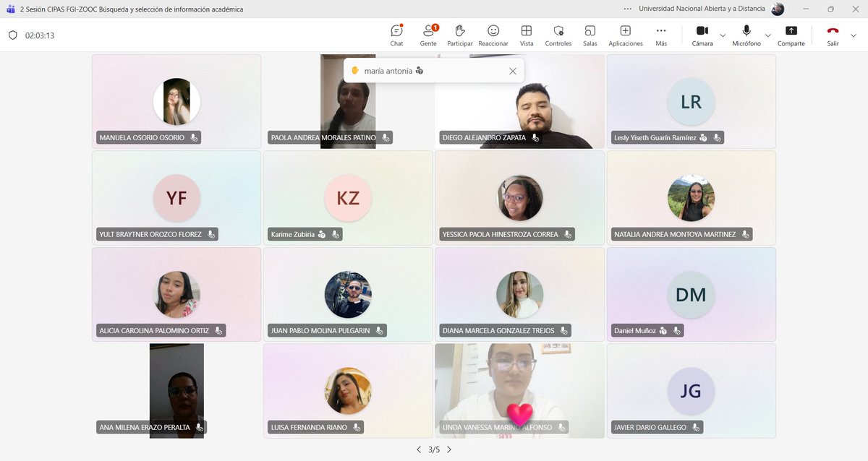Open the Gente participants panel
Screen dimensions: 868x461
click(x=428, y=35)
